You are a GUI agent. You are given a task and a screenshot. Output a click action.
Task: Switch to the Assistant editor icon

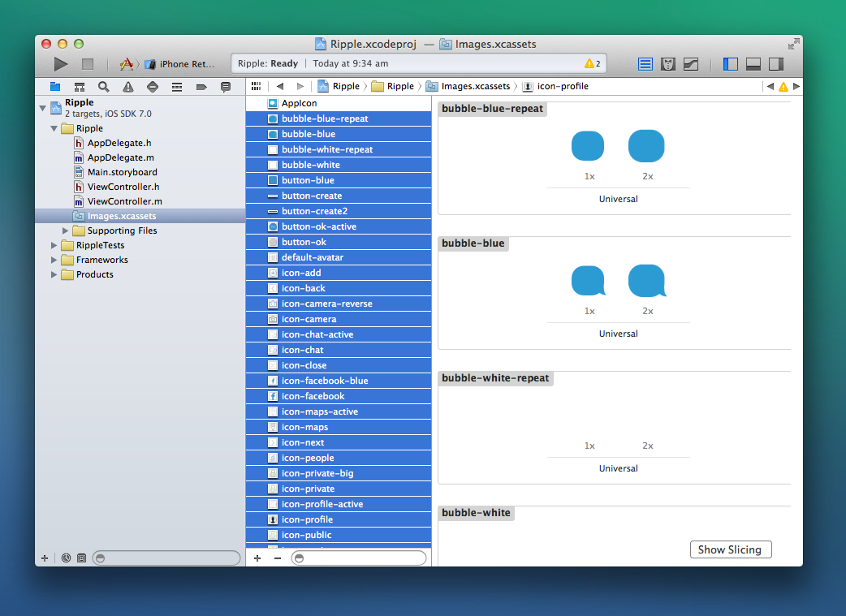(x=667, y=63)
